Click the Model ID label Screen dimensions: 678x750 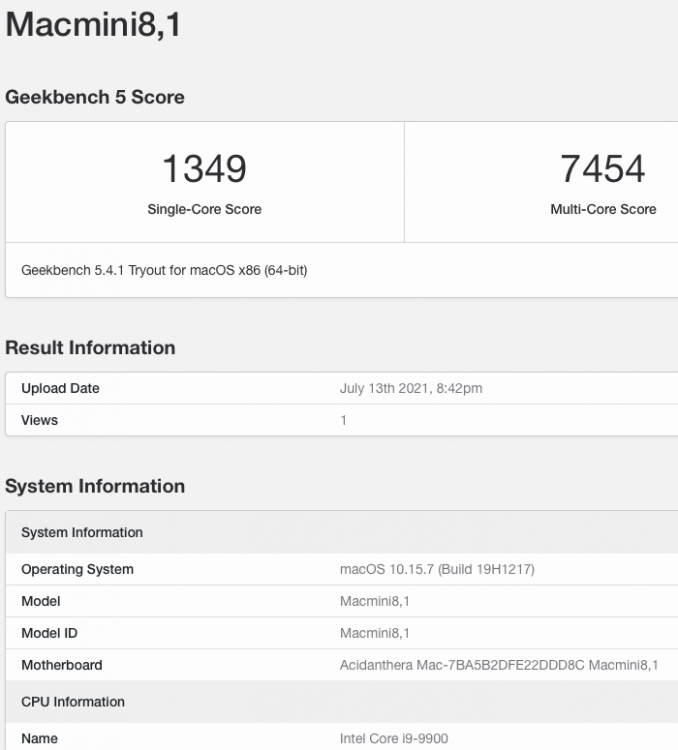tap(49, 633)
